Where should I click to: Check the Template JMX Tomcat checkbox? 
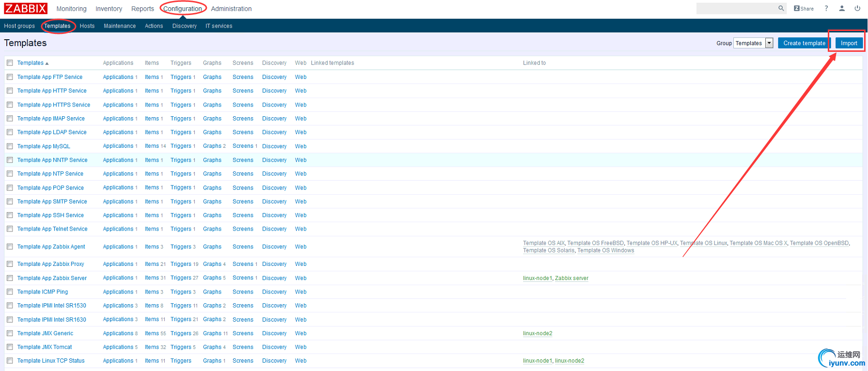pyautogui.click(x=10, y=347)
